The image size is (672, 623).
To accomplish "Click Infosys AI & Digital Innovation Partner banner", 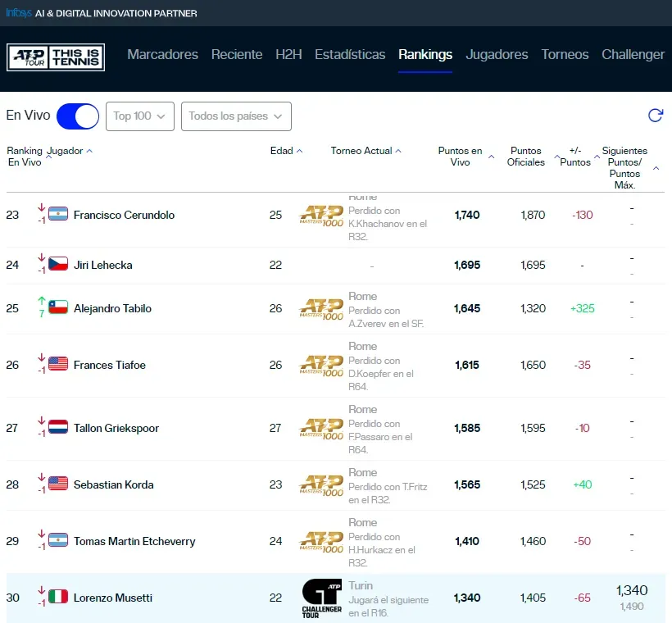I will (x=102, y=13).
